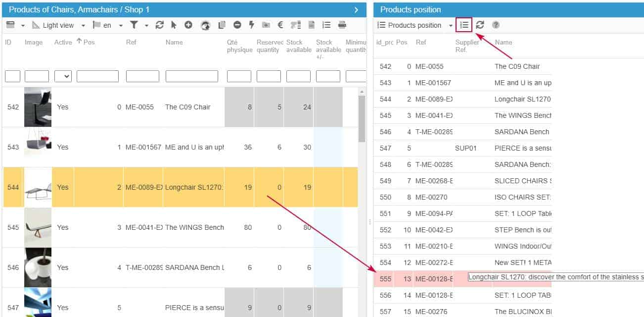Click the euro price icon
644x317 pixels.
pos(280,25)
